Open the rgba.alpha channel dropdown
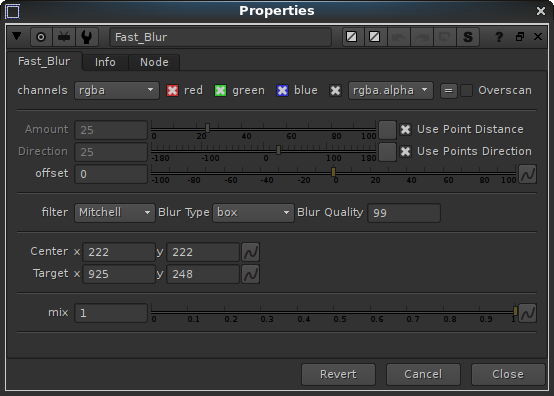The image size is (554, 396). click(x=390, y=91)
